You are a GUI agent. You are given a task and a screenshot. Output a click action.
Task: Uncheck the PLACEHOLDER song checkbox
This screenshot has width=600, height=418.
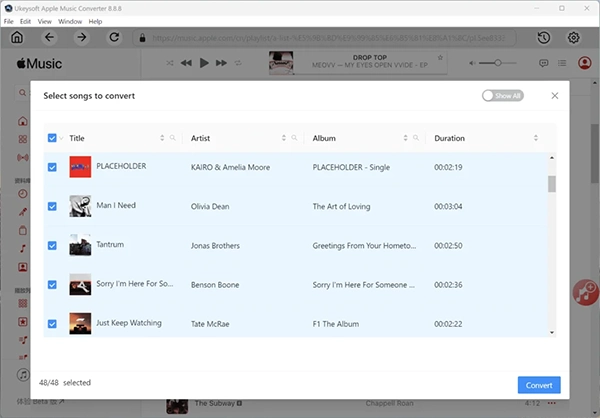point(52,167)
